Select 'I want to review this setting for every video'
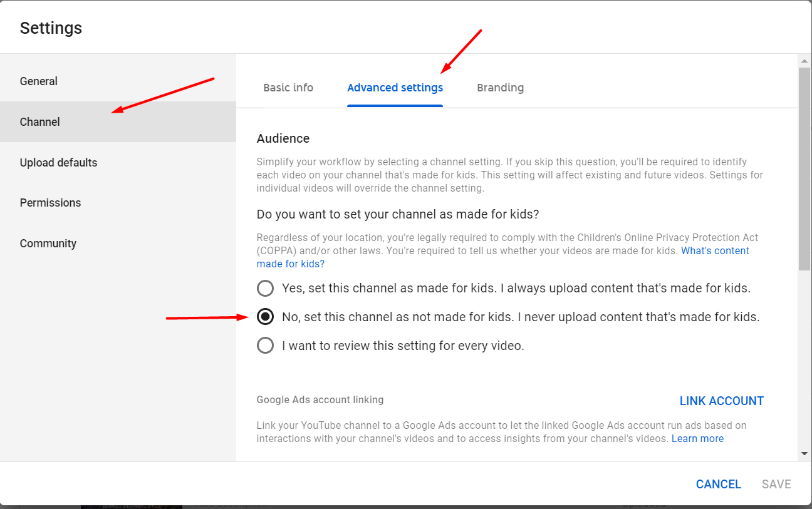812x509 pixels. (266, 346)
